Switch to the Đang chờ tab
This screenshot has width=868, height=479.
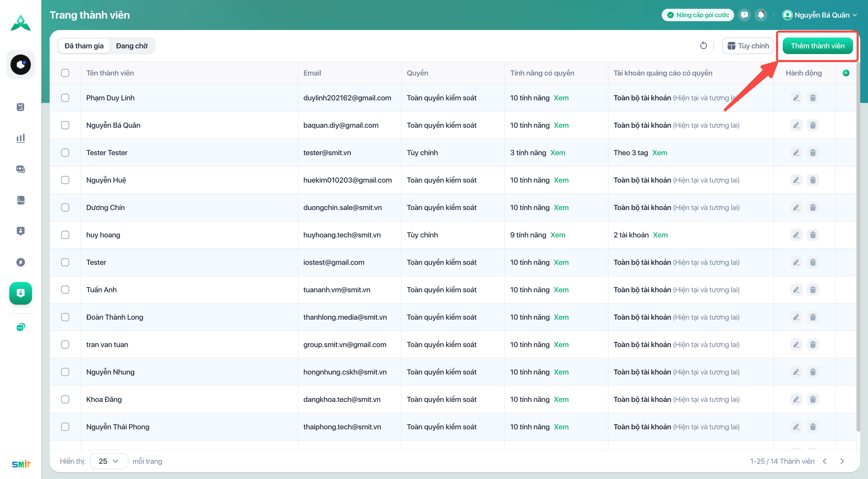[131, 46]
